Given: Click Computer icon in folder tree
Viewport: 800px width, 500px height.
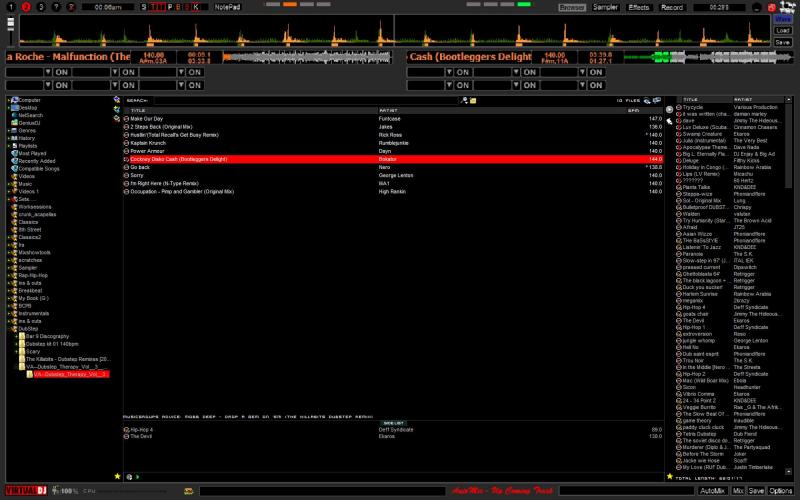Looking at the screenshot, I should pyautogui.click(x=15, y=100).
